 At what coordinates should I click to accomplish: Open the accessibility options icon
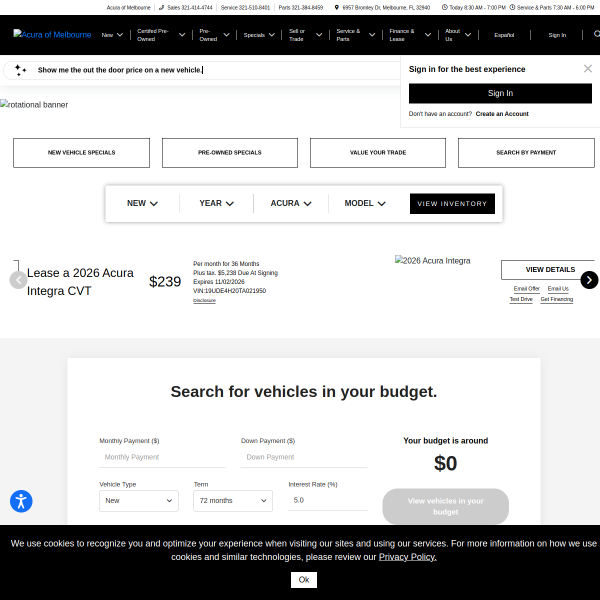click(21, 501)
